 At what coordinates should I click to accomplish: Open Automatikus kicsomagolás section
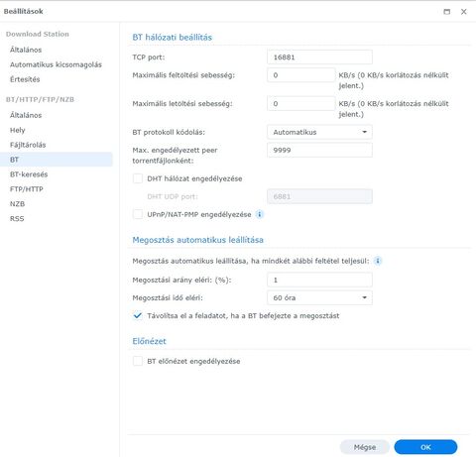tap(57, 64)
